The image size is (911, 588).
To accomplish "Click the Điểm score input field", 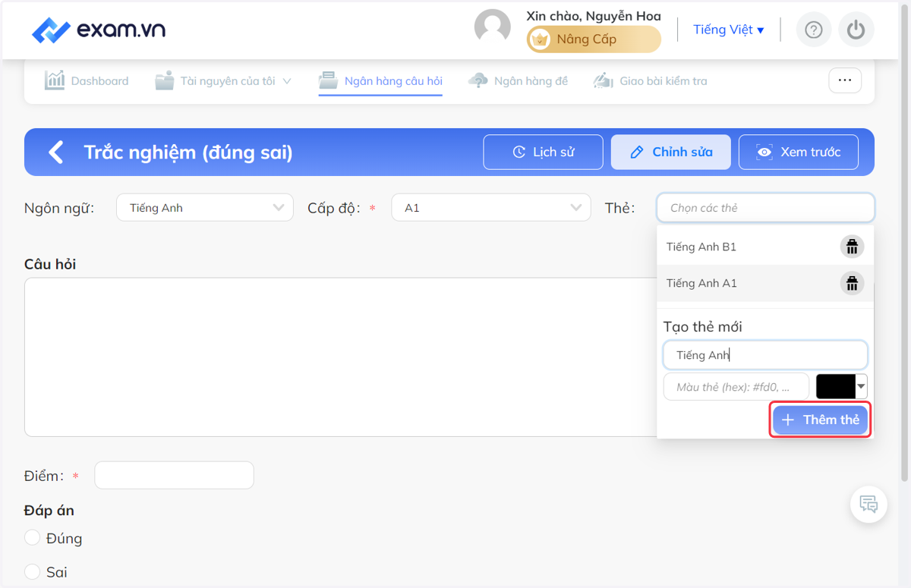I will (x=174, y=475).
